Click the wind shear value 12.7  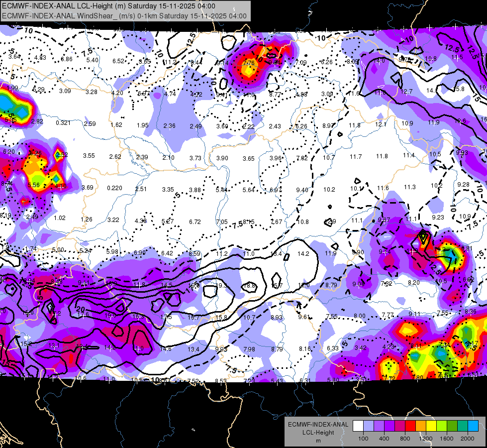[406, 91]
